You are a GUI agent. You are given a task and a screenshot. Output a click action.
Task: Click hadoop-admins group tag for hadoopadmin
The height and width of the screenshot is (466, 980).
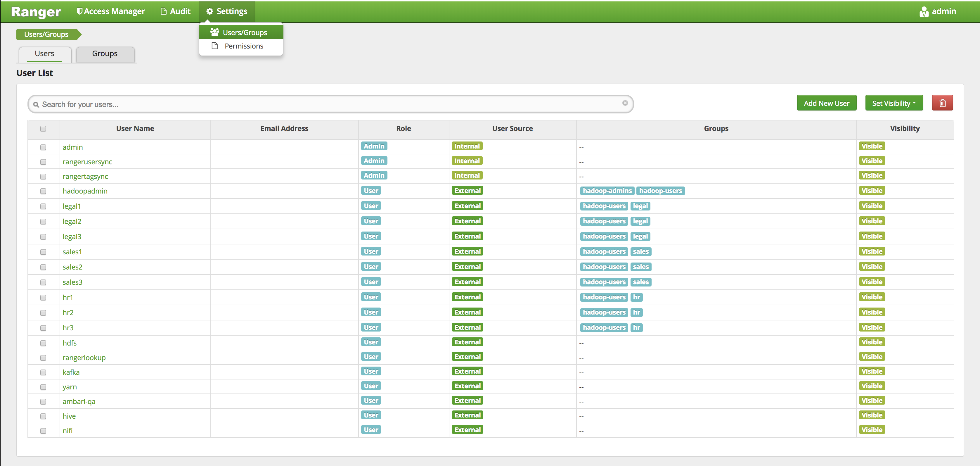[x=607, y=191]
